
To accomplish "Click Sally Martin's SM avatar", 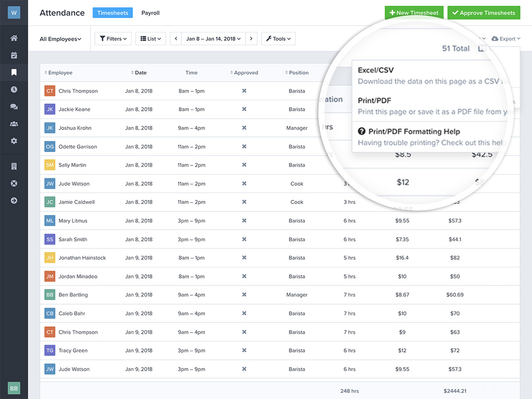I will [x=50, y=165].
